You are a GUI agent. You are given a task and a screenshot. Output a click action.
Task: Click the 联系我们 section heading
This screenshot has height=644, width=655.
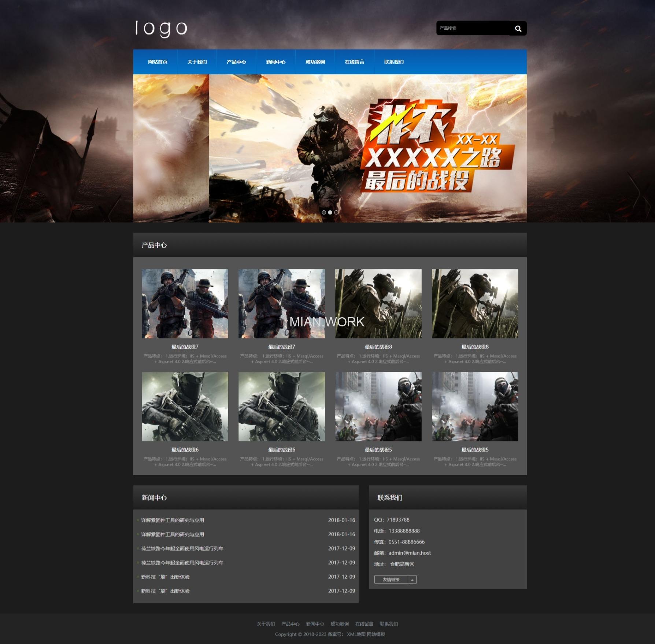(390, 497)
